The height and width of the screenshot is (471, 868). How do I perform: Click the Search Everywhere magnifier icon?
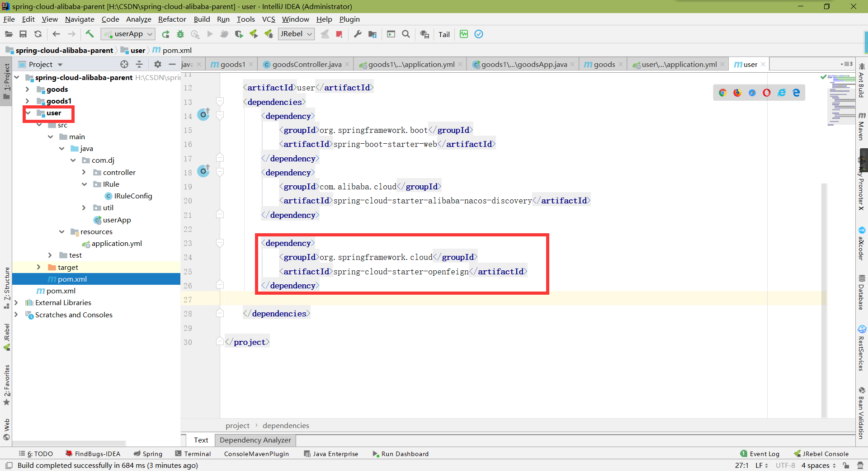tap(406, 34)
